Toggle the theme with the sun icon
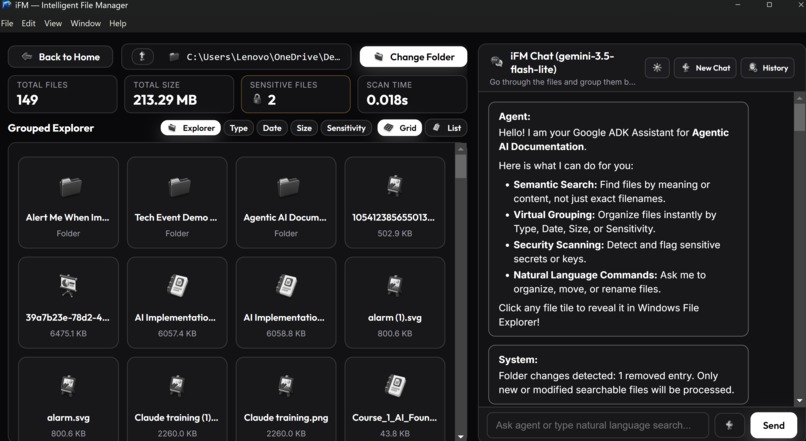Image resolution: width=806 pixels, height=441 pixels. click(x=657, y=68)
